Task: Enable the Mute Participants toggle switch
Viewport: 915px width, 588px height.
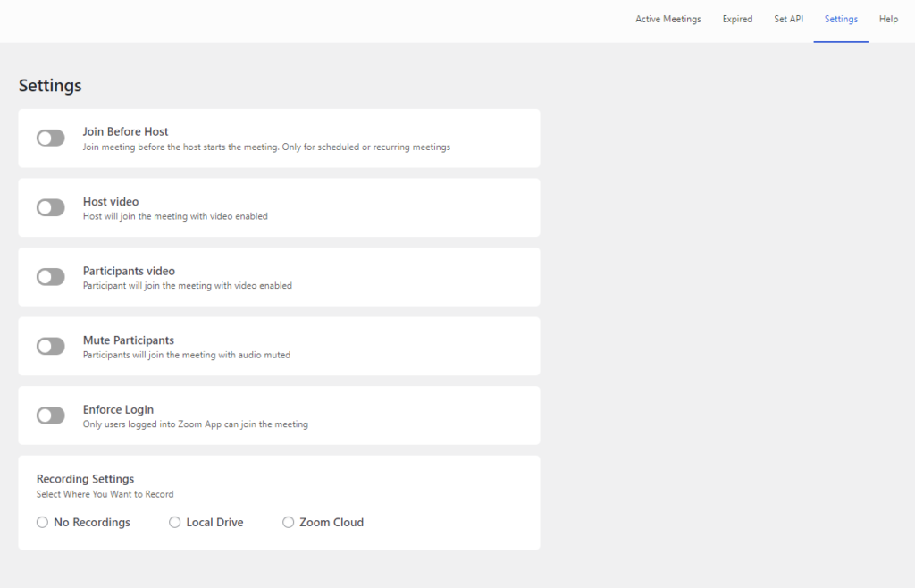Action: [x=51, y=346]
